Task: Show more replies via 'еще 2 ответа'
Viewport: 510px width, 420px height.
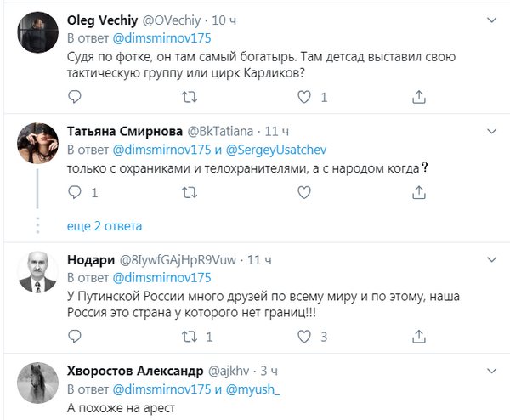Action: tap(105, 226)
